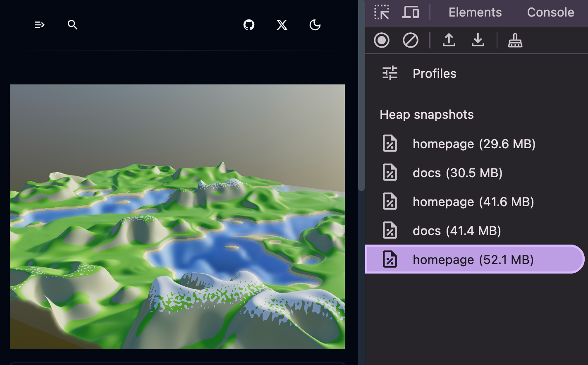Image resolution: width=588 pixels, height=365 pixels.
Task: Select the docs (30.5 MB) snapshot
Action: click(x=457, y=173)
